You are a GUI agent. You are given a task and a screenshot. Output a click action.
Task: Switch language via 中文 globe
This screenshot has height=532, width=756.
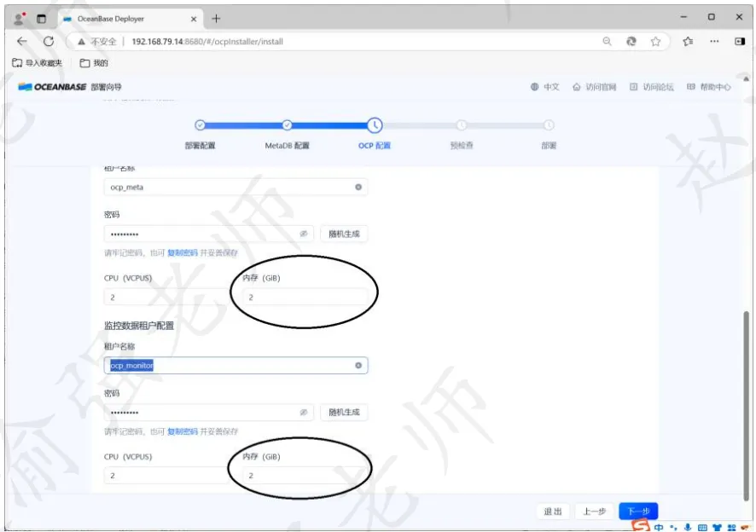[545, 87]
